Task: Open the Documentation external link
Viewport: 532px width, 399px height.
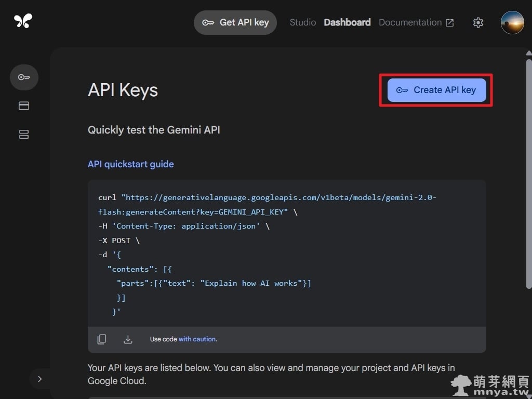Action: coord(416,22)
